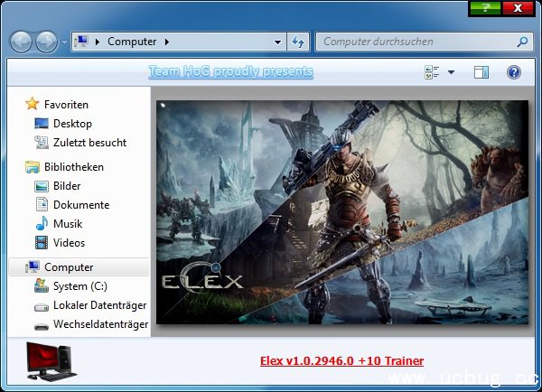Open the recent pages dropdown arrow
This screenshot has width=542, height=392.
pos(64,42)
